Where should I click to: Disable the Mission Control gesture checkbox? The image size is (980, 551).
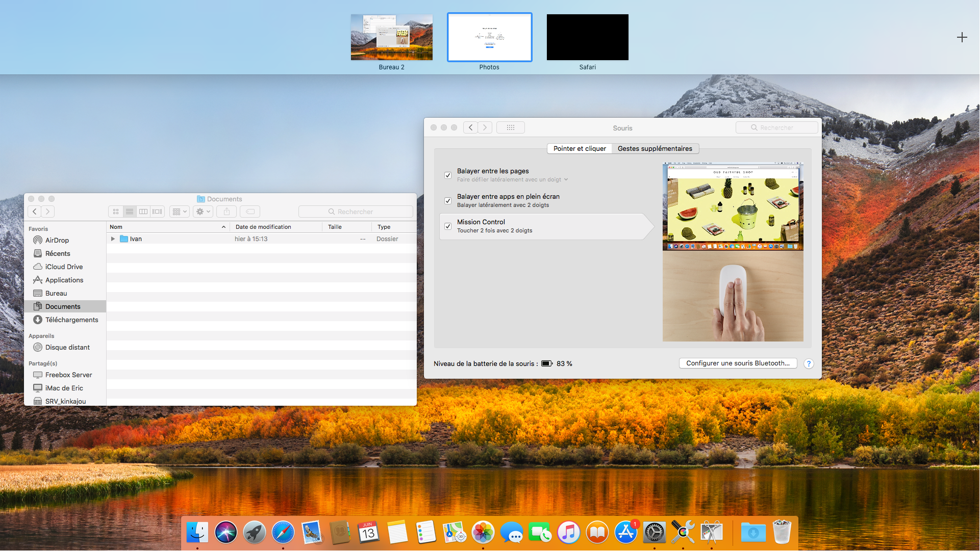click(448, 226)
